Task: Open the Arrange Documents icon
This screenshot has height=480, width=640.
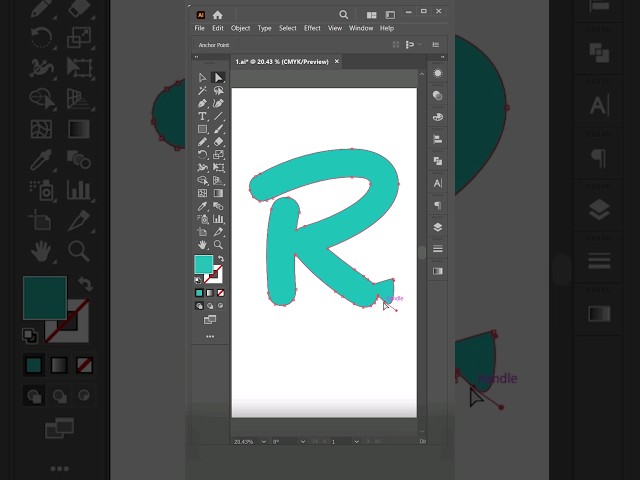Action: [371, 15]
